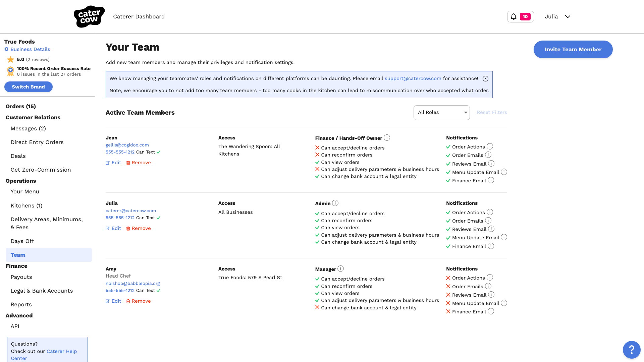
Task: Click support@catercow.com email link
Action: click(413, 78)
